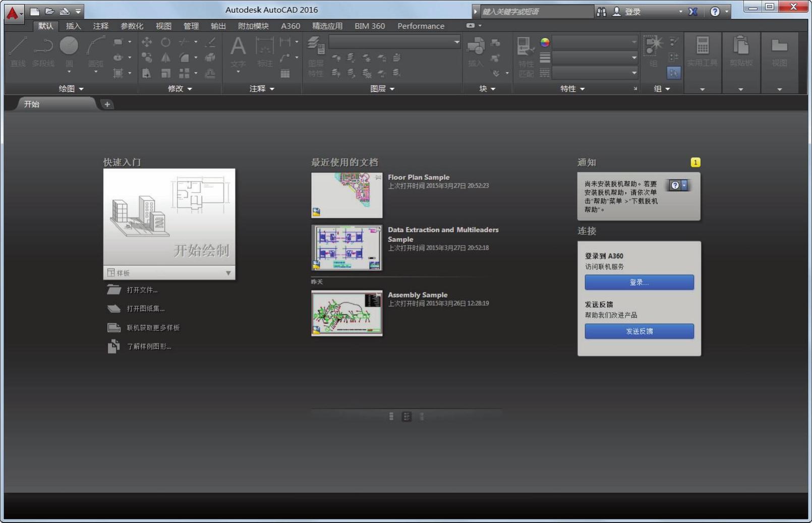
Task: Expand the 块 (Block) panel
Action: (x=487, y=89)
